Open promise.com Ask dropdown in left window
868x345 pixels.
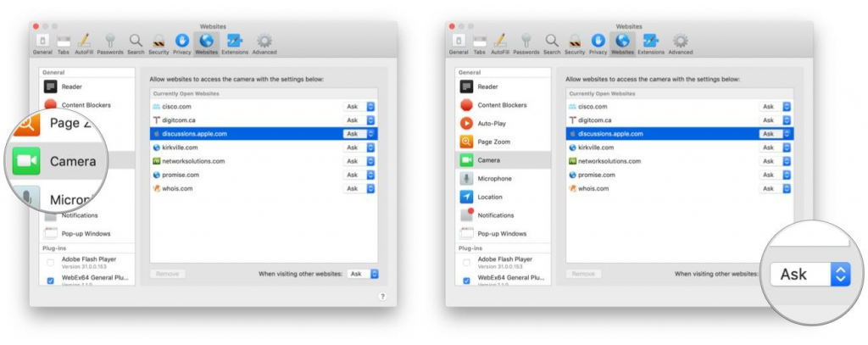click(359, 175)
